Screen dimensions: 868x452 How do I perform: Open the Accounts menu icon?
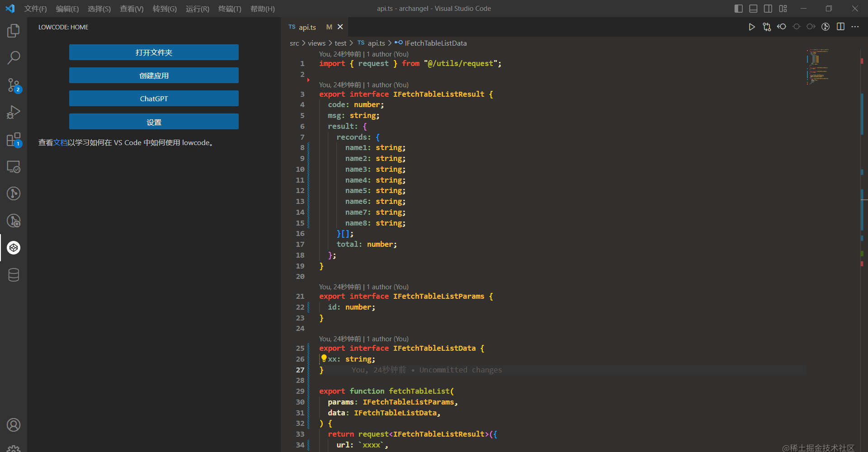(14, 425)
